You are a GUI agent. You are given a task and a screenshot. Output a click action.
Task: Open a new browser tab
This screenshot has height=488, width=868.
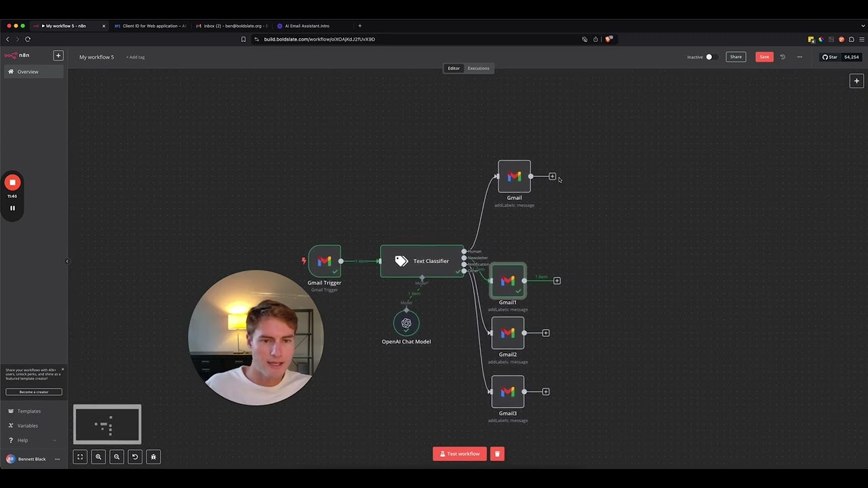360,26
